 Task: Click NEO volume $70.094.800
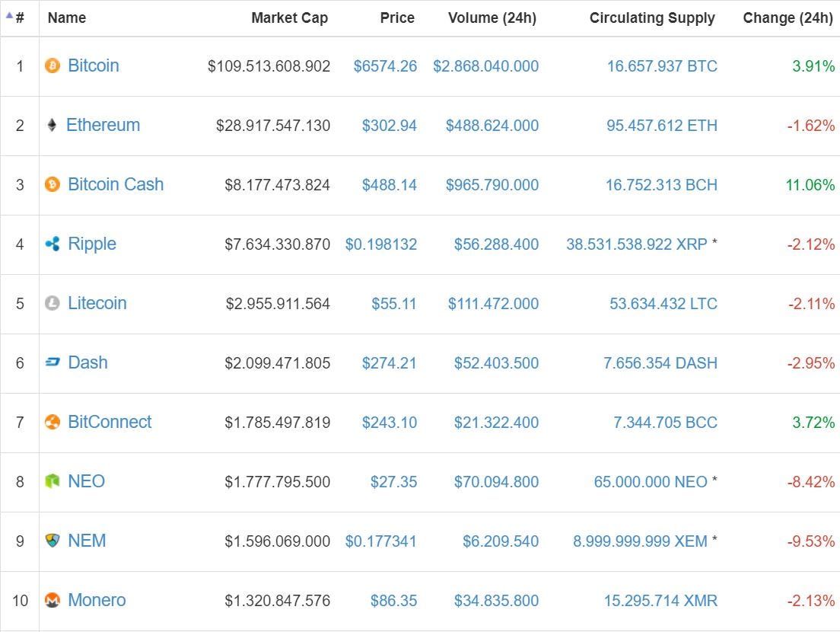tap(497, 482)
